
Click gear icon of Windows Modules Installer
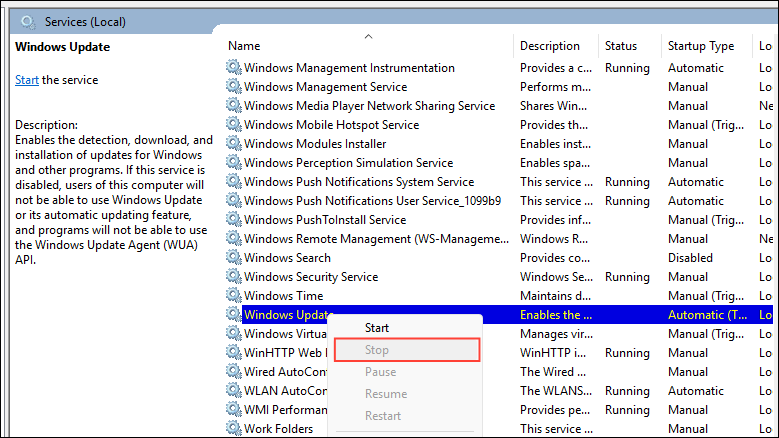(x=234, y=143)
